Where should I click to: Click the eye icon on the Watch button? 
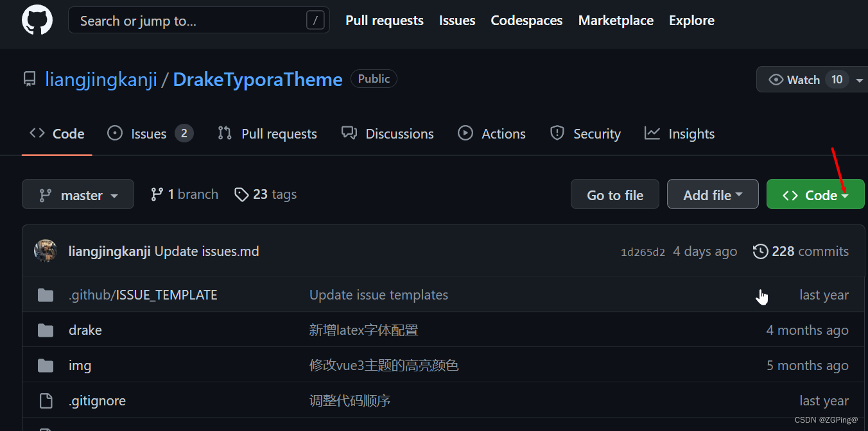point(776,79)
